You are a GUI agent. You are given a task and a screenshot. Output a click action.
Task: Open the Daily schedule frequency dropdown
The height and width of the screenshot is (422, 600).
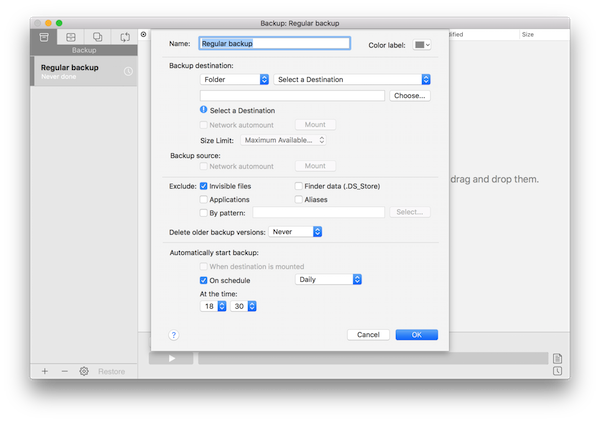pos(328,279)
